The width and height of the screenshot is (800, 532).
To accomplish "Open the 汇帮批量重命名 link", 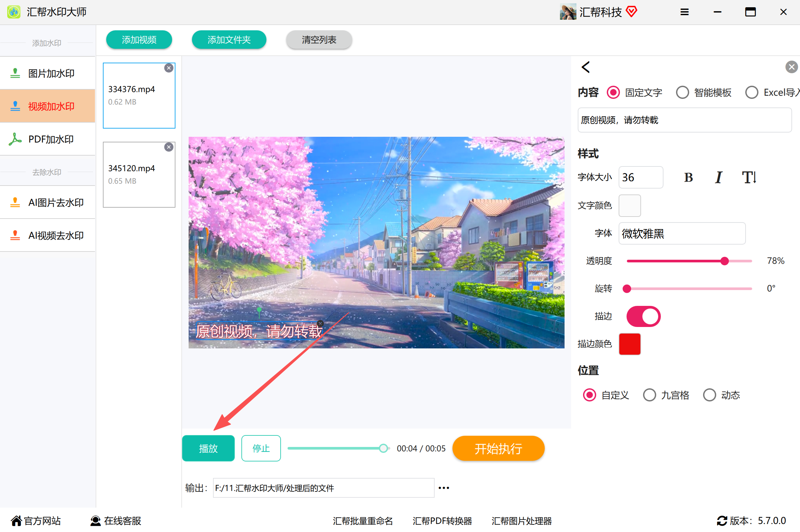I will pos(363,521).
